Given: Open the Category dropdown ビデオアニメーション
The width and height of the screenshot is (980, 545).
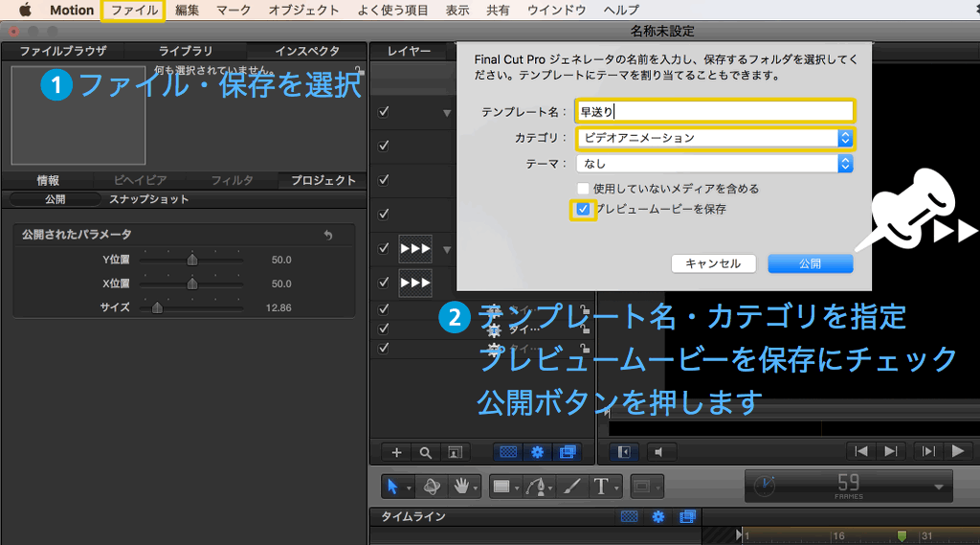Looking at the screenshot, I should 715,138.
